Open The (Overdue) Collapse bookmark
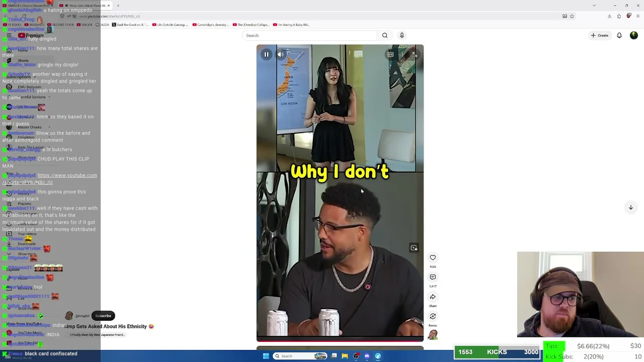The image size is (644, 362). (251, 25)
